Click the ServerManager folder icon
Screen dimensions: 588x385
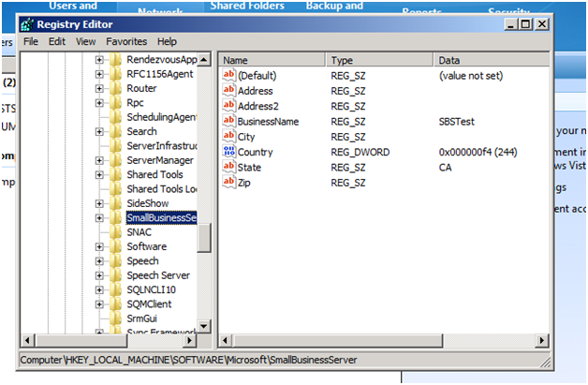tap(116, 160)
